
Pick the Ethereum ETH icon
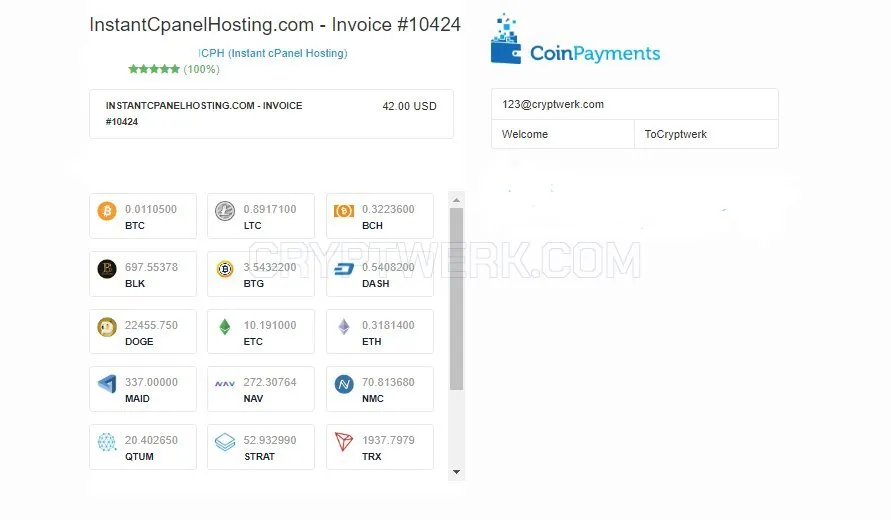(x=344, y=327)
